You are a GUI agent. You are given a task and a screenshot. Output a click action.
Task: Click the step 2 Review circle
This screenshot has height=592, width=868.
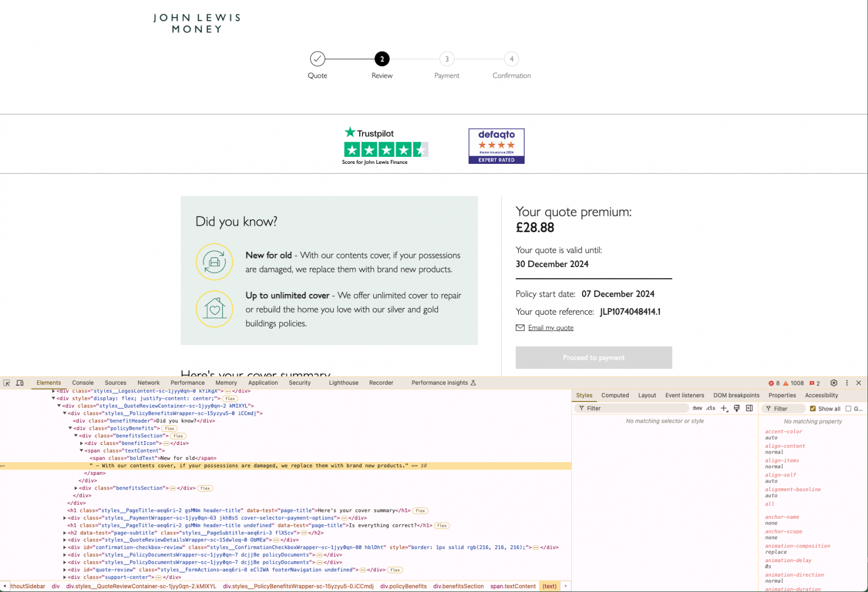click(x=382, y=59)
